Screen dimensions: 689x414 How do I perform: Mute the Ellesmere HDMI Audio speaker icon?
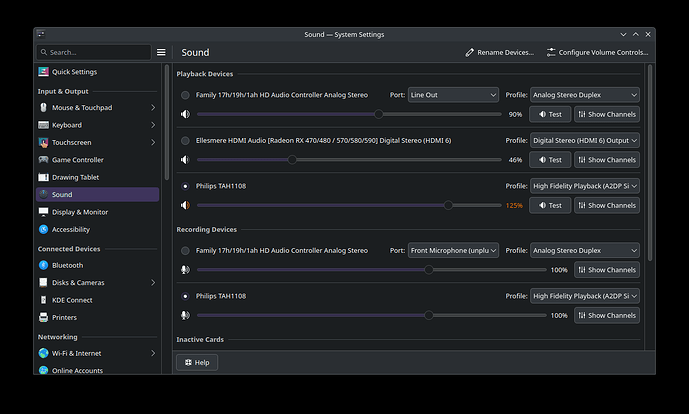[185, 160]
